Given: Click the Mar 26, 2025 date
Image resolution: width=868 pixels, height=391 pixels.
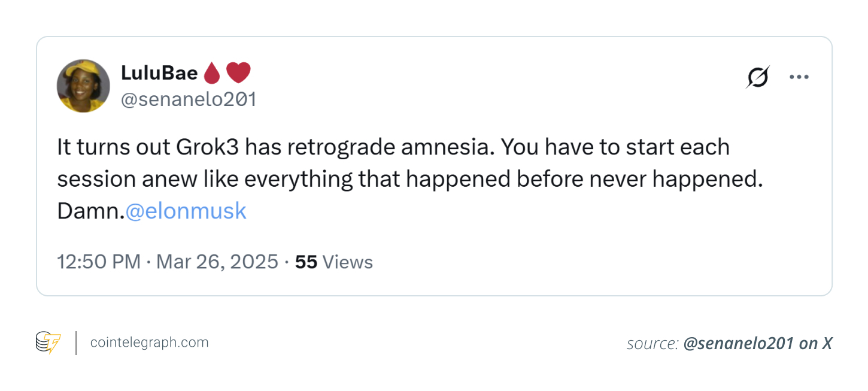Looking at the screenshot, I should coord(217,262).
